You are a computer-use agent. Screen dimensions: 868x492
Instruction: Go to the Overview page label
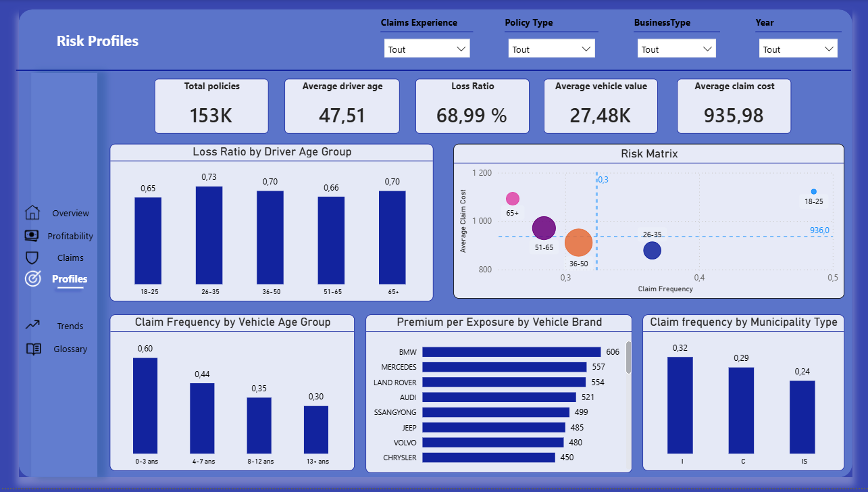coord(70,214)
